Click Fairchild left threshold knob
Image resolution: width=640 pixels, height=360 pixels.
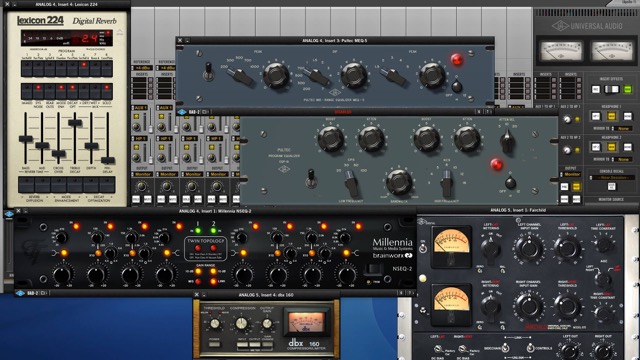pyautogui.click(x=567, y=248)
